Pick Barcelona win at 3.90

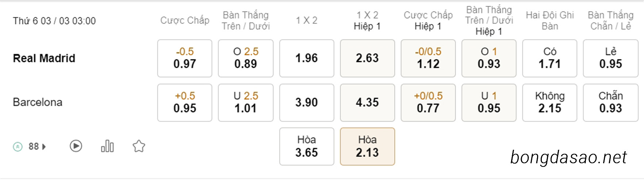[x=307, y=103]
